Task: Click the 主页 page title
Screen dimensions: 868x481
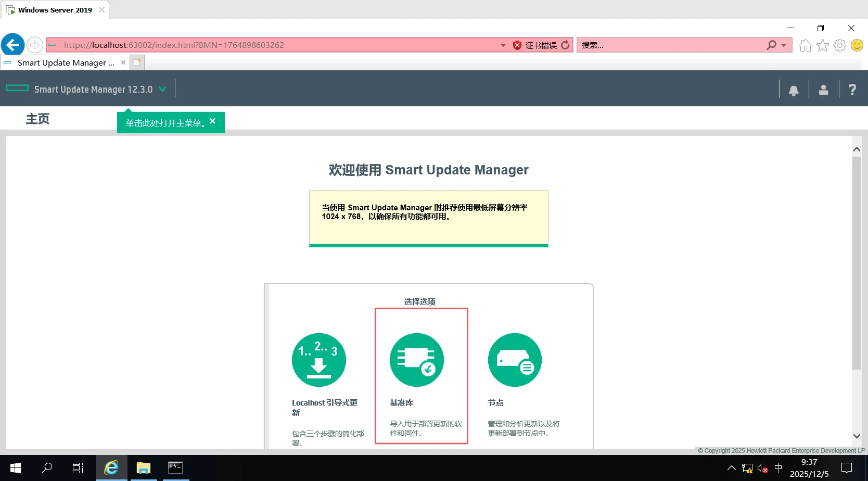Action: coord(38,119)
